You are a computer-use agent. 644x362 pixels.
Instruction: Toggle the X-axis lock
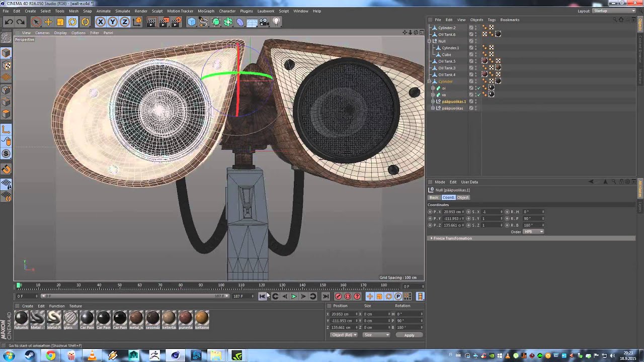coord(101,22)
